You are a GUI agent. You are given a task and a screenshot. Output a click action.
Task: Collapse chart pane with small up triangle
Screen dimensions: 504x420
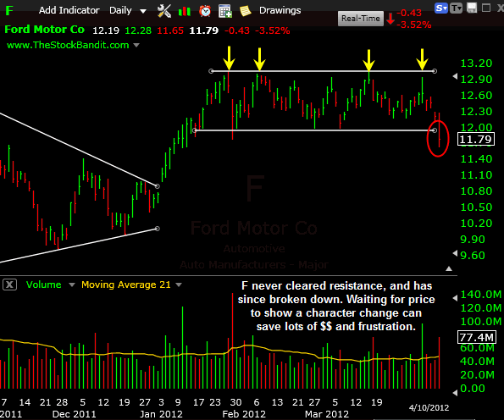tap(449, 268)
